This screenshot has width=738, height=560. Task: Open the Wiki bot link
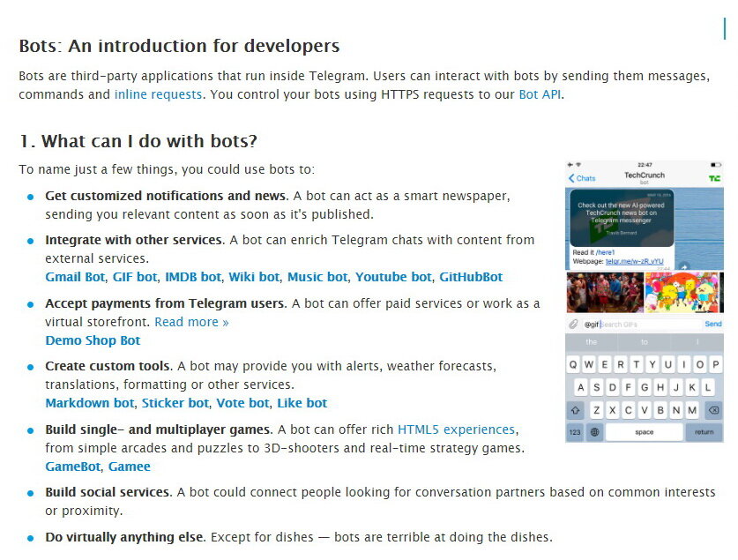pyautogui.click(x=254, y=277)
